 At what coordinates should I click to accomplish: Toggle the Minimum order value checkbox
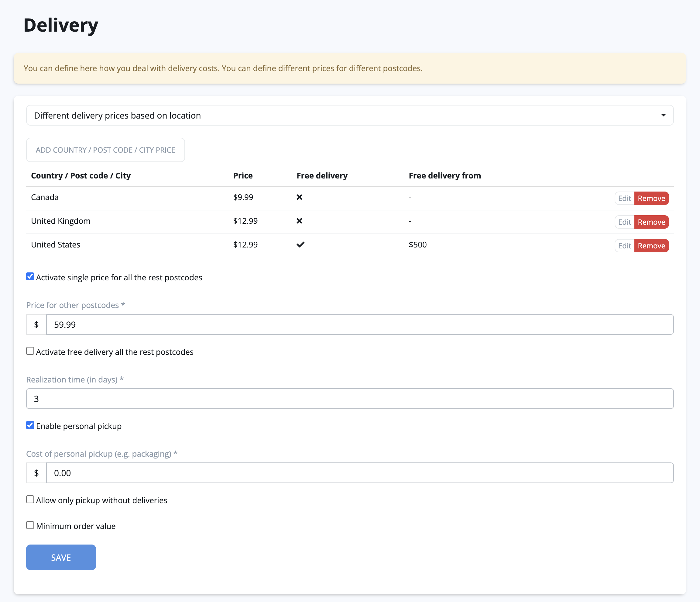[x=30, y=525]
